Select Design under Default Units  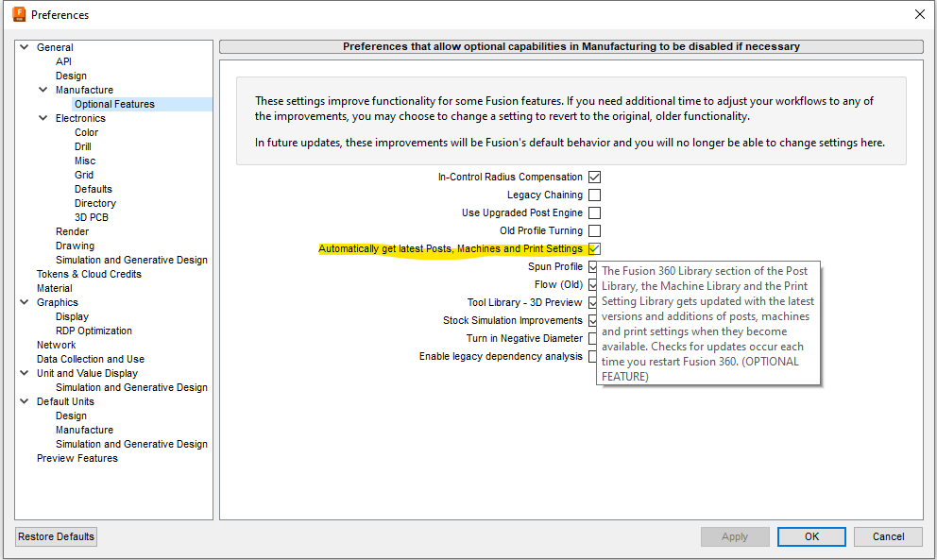pos(71,416)
